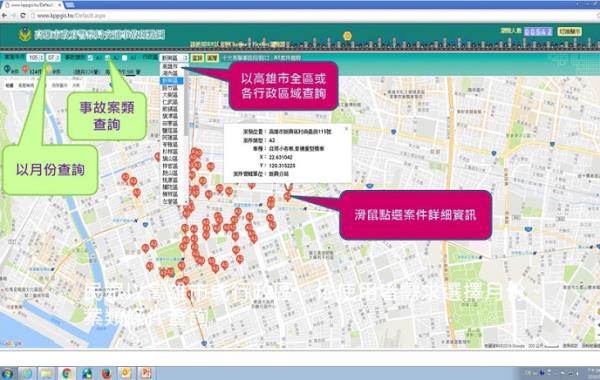The image size is (600, 380).
Task: Open Windows Start menu
Action: pos(7,373)
